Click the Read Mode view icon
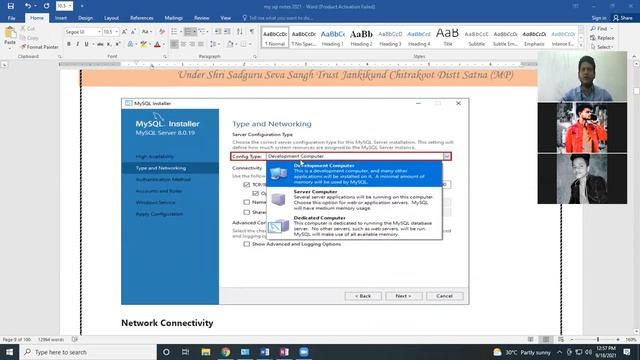Viewport: 640px width, 360px height. pyautogui.click(x=531, y=339)
